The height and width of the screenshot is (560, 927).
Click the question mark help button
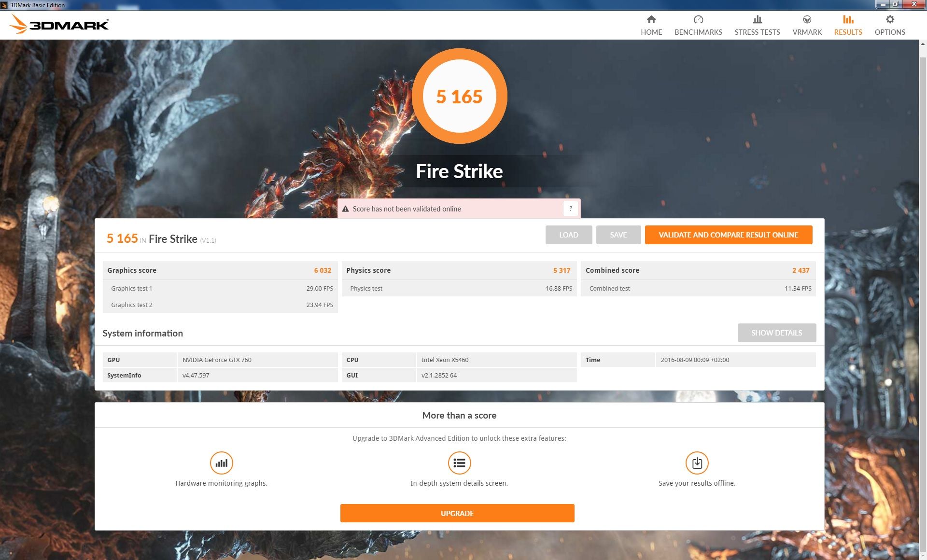570,209
